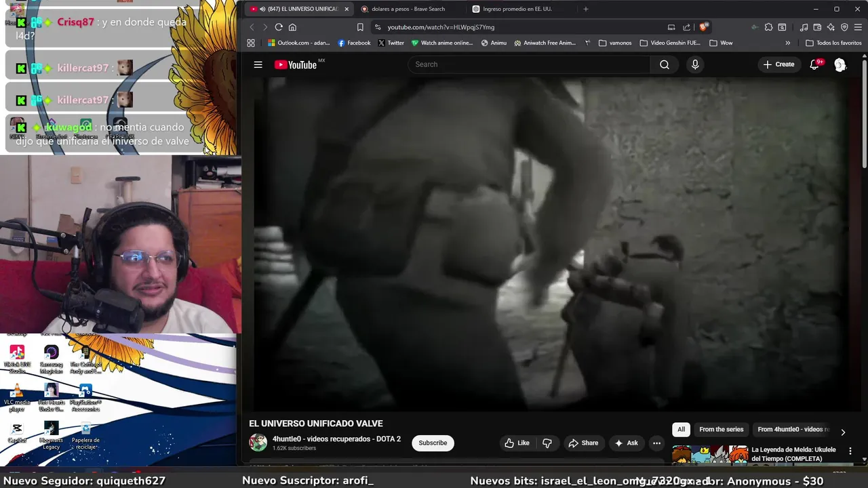868x488 pixels.
Task: Open more actions three-dot menu below video
Action: (x=656, y=443)
